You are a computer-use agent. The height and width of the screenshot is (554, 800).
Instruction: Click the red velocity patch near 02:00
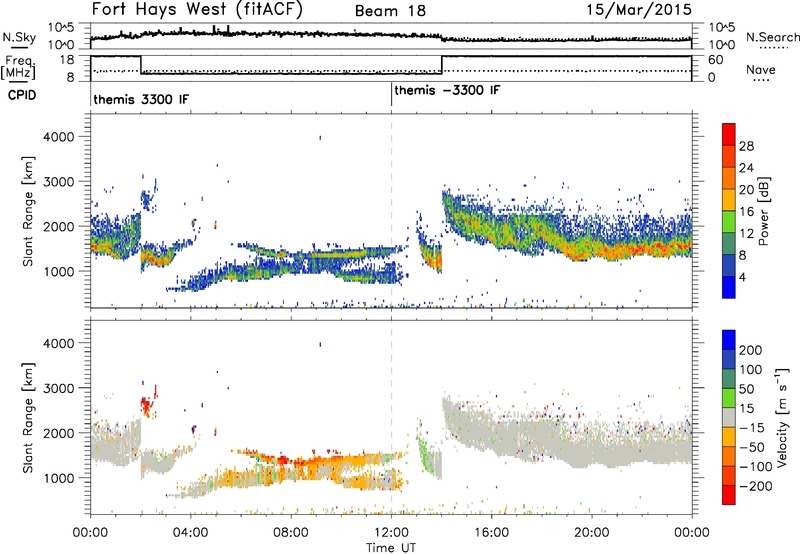(147, 406)
